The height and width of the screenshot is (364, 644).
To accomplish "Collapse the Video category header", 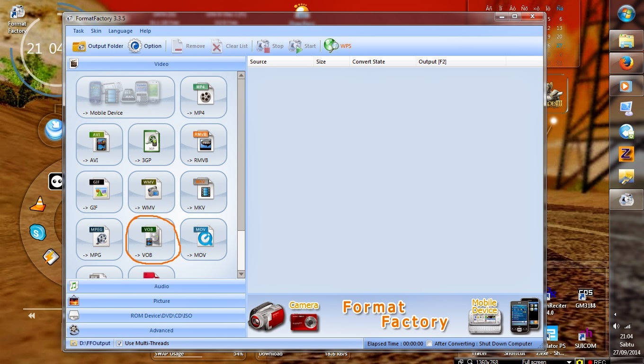I will [156, 64].
